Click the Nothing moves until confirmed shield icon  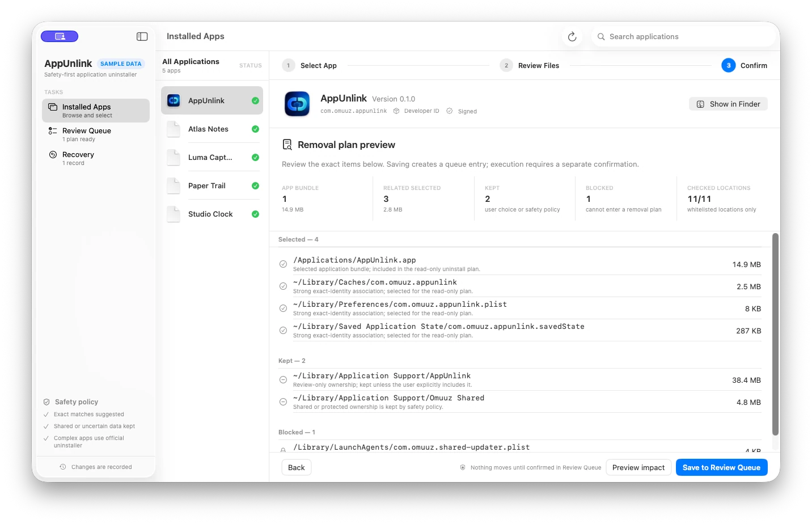pyautogui.click(x=463, y=467)
